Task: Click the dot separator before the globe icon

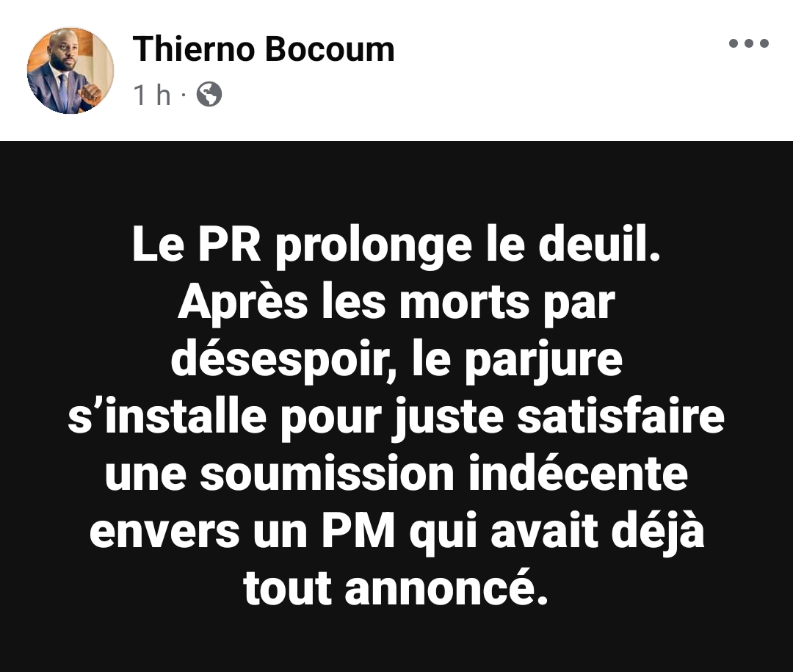Action: 183,95
